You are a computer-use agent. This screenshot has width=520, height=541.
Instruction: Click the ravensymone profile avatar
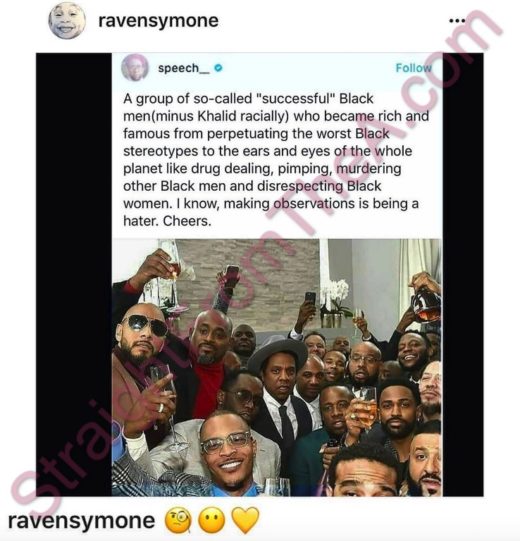(x=67, y=20)
